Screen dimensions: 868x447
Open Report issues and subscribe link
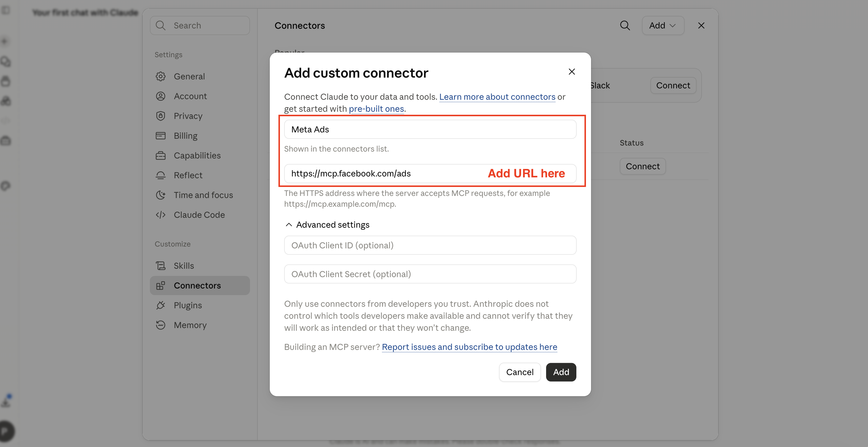click(x=469, y=347)
